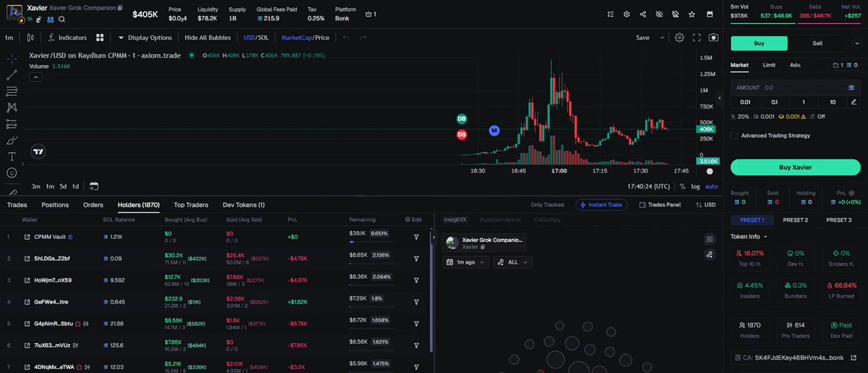Open the 1m ago time dropdown
The width and height of the screenshot is (868, 373).
(465, 261)
